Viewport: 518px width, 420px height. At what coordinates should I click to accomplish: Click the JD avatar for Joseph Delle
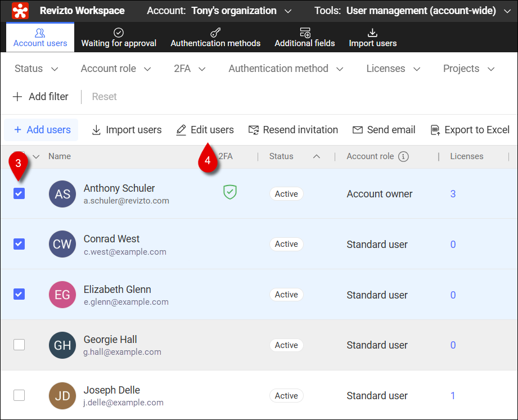coord(62,396)
